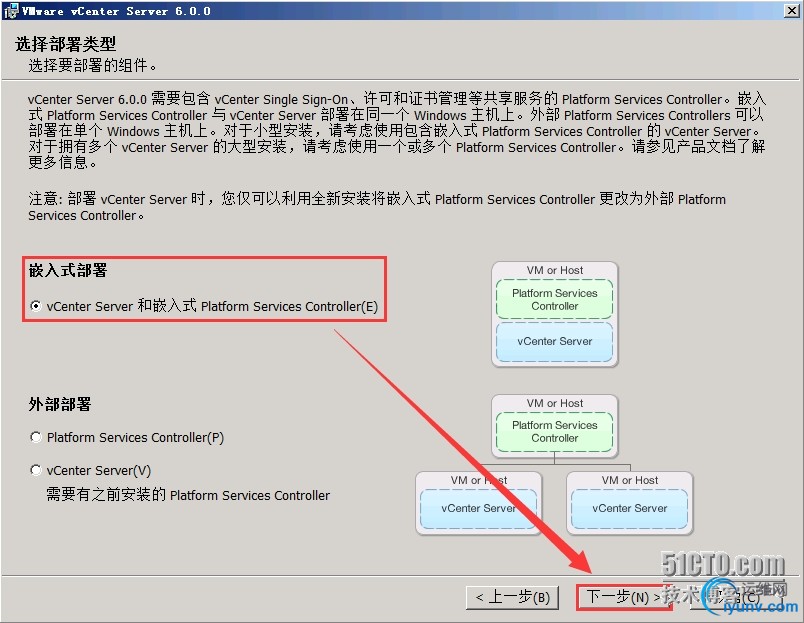The width and height of the screenshot is (804, 623).
Task: Click the 嵌入式部署 section label
Action: [x=68, y=270]
